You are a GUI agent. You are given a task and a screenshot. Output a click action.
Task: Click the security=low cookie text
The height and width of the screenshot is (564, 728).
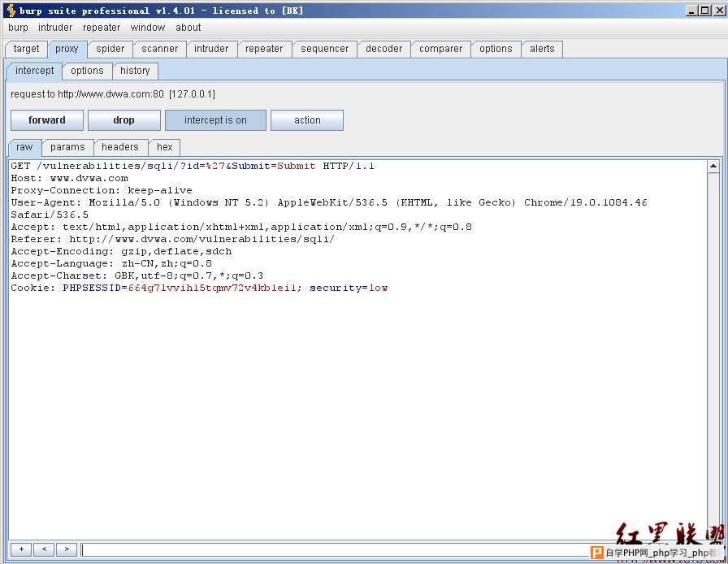349,288
